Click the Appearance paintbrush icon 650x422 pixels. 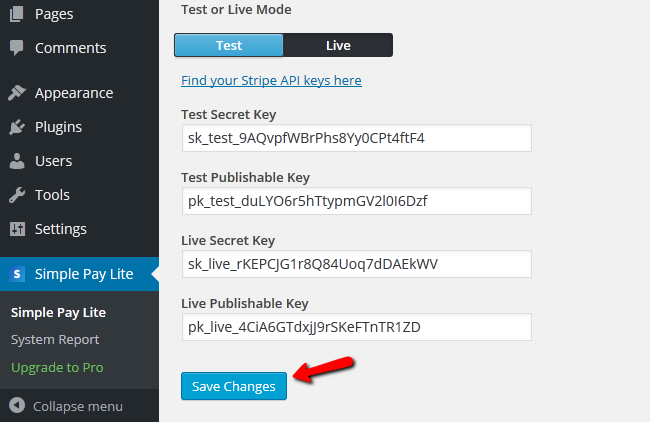click(16, 93)
